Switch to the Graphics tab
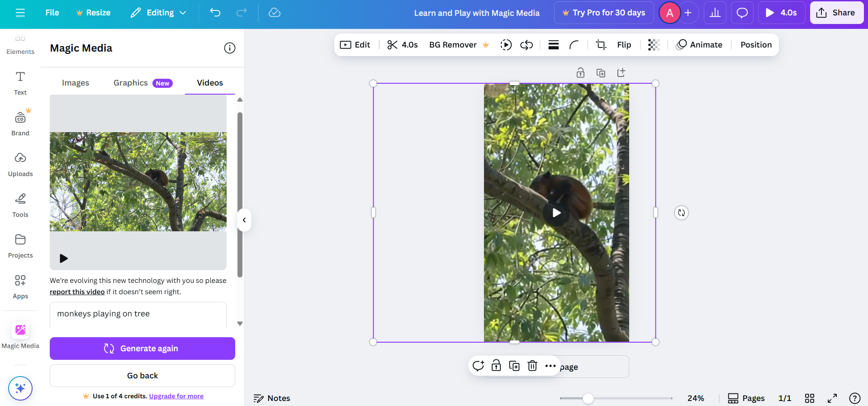The width and height of the screenshot is (868, 406). tap(143, 83)
